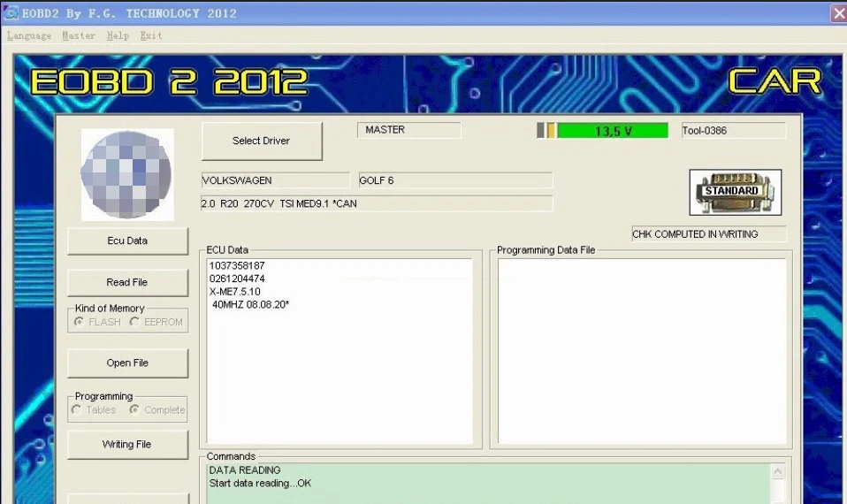847x504 pixels.
Task: Click the Select Driver button
Action: click(262, 141)
